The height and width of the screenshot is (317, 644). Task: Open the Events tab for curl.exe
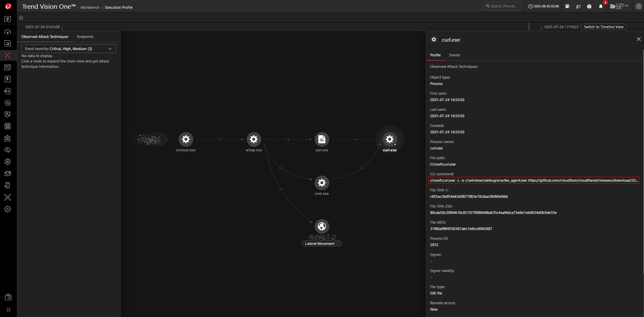pyautogui.click(x=454, y=55)
